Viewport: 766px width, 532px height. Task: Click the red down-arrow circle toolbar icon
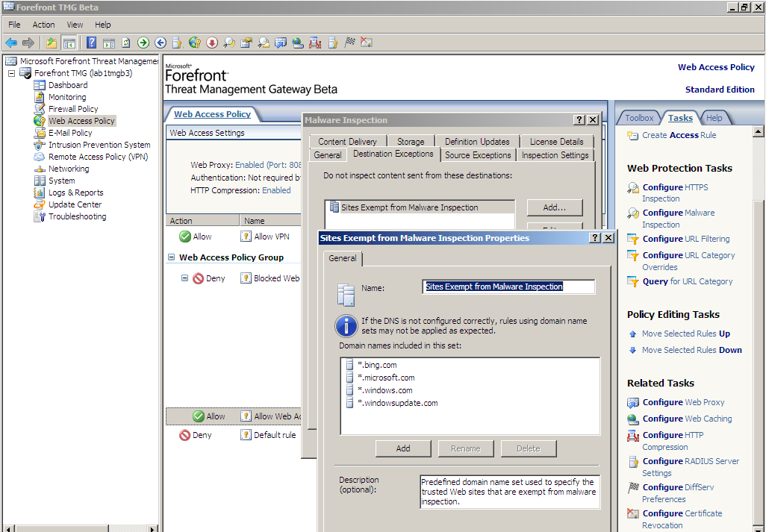211,43
